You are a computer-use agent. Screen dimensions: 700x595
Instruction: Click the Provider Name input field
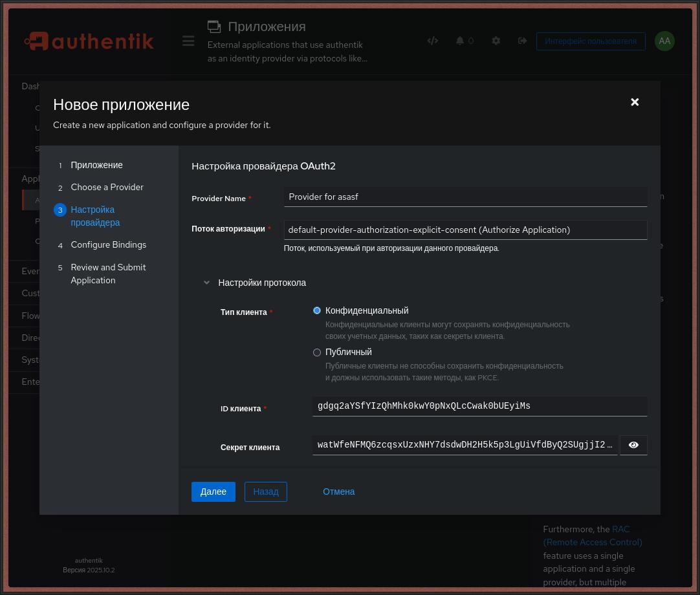click(465, 197)
